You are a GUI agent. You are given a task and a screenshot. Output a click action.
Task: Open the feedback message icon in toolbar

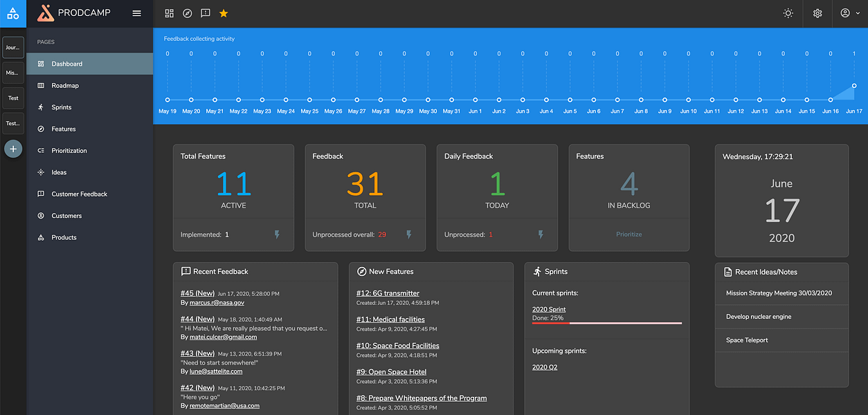coord(206,13)
